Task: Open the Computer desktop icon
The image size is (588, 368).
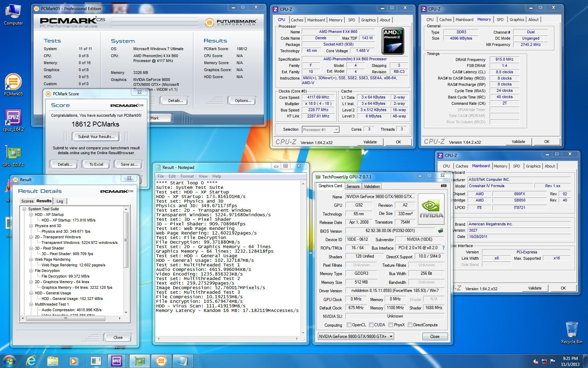Action: [13, 14]
